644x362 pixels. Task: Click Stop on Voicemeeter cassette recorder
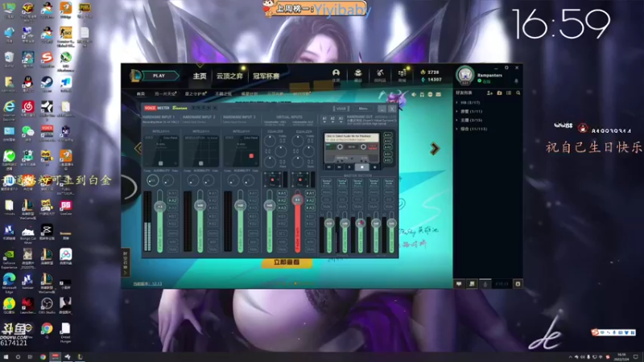click(361, 167)
